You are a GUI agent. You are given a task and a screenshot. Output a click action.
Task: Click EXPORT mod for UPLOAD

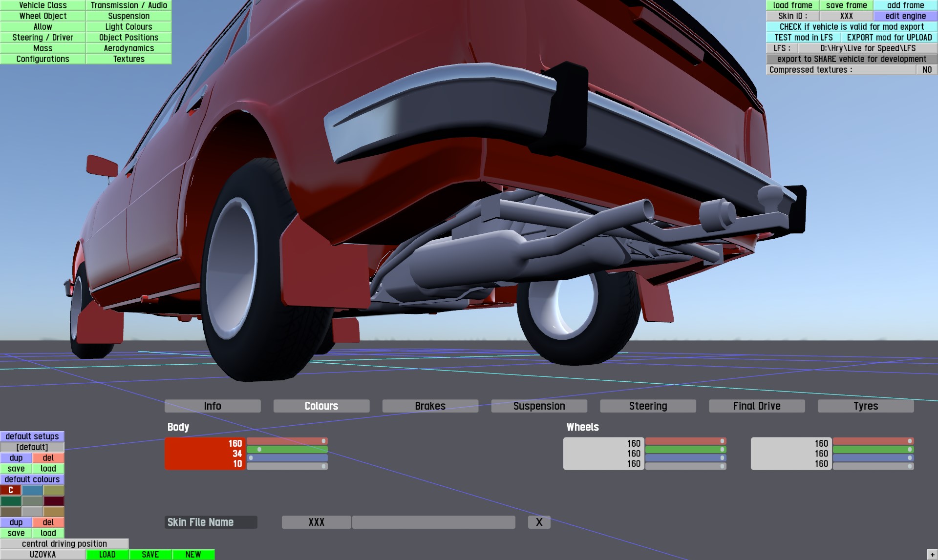coord(889,38)
